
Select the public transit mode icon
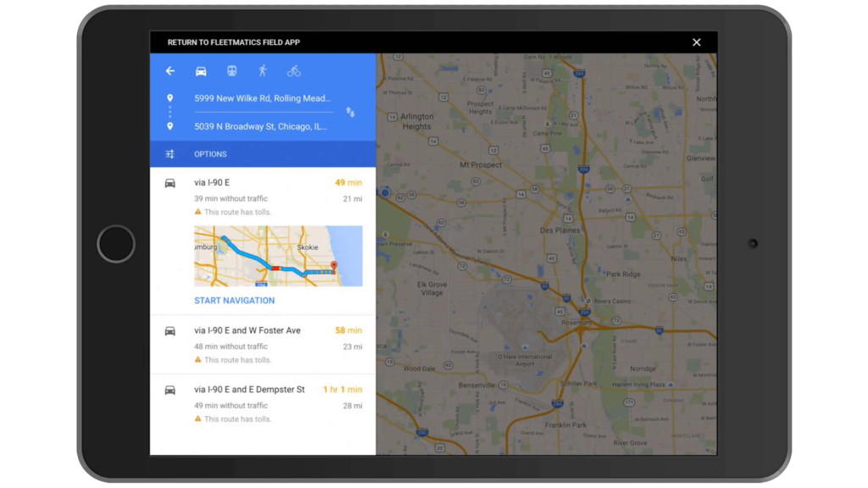click(232, 70)
